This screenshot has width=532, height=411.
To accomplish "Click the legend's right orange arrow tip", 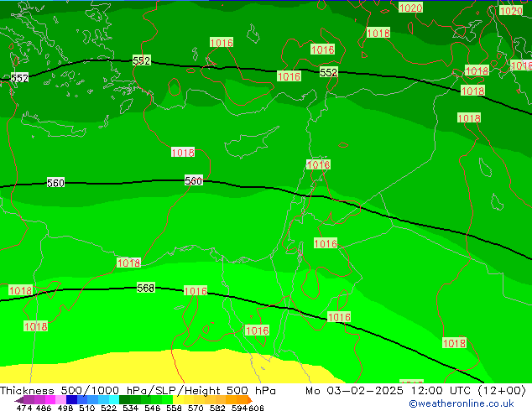I will click(x=250, y=400).
